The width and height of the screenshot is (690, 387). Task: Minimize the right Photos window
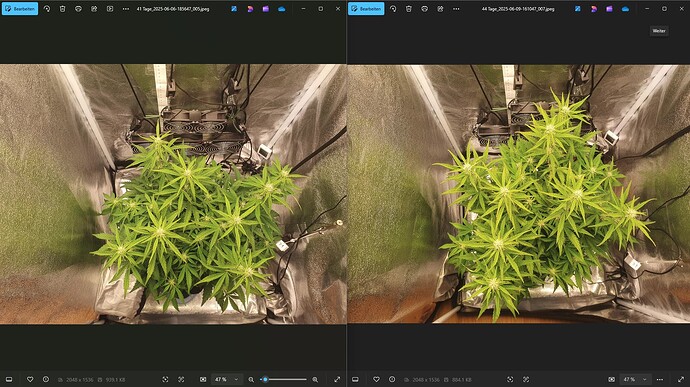(x=647, y=9)
